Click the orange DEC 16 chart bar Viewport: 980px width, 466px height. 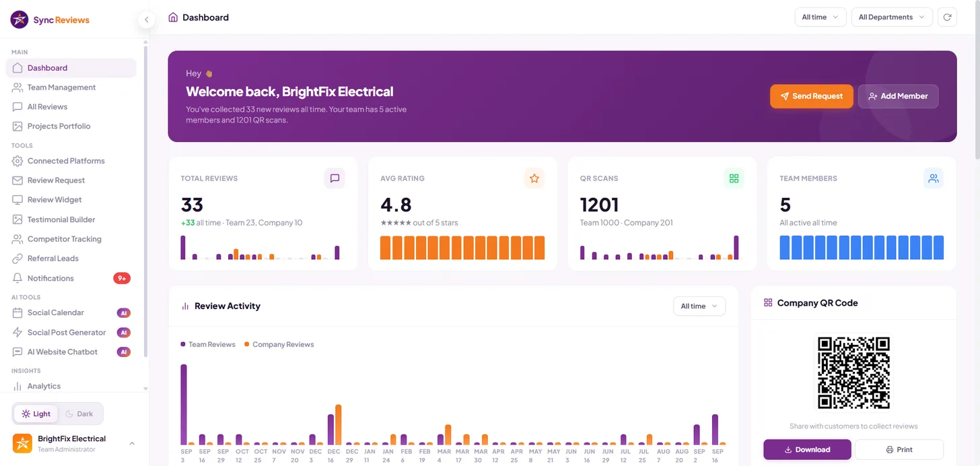pyautogui.click(x=339, y=425)
